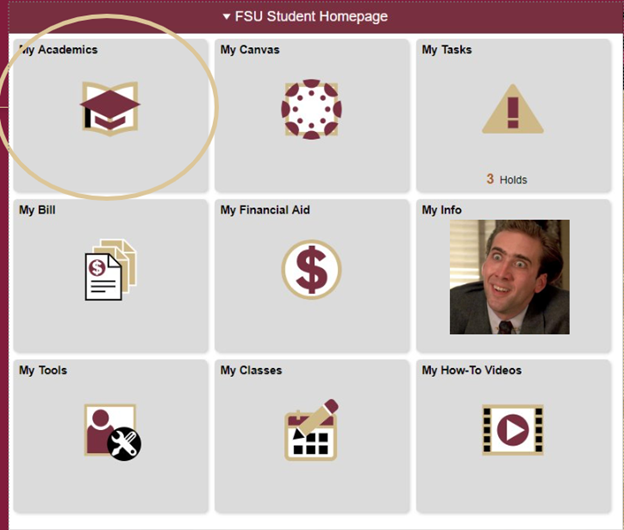Click the 3 Holds text
The height and width of the screenshot is (530, 624).
pyautogui.click(x=507, y=179)
